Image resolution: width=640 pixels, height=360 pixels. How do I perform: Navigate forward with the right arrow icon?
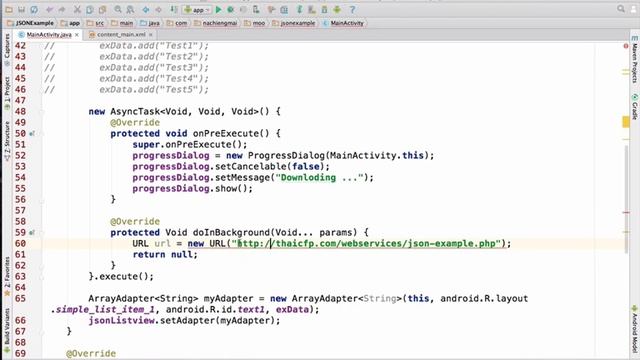(158, 9)
